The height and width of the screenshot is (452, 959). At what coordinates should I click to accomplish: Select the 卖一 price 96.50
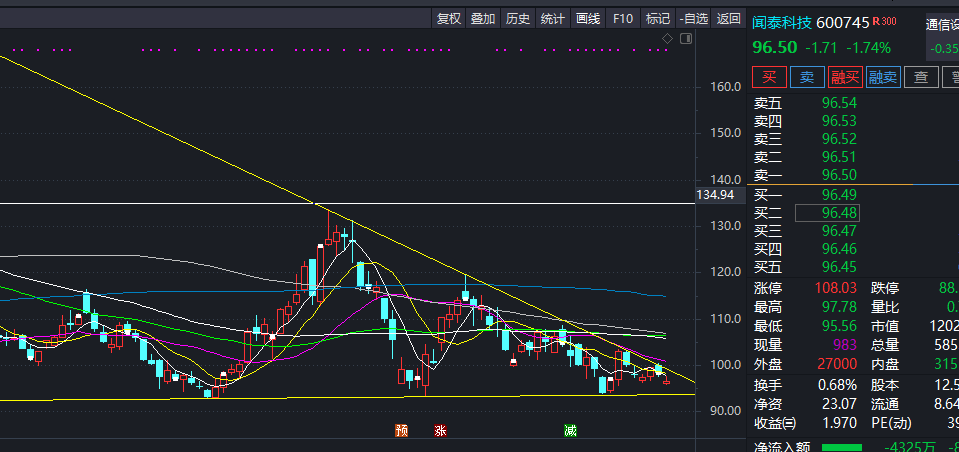click(839, 175)
